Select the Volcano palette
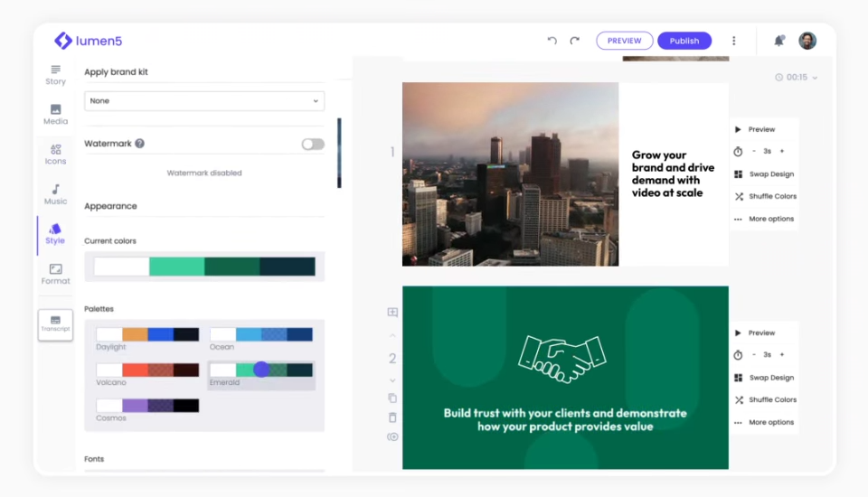The height and width of the screenshot is (497, 868). (x=147, y=374)
